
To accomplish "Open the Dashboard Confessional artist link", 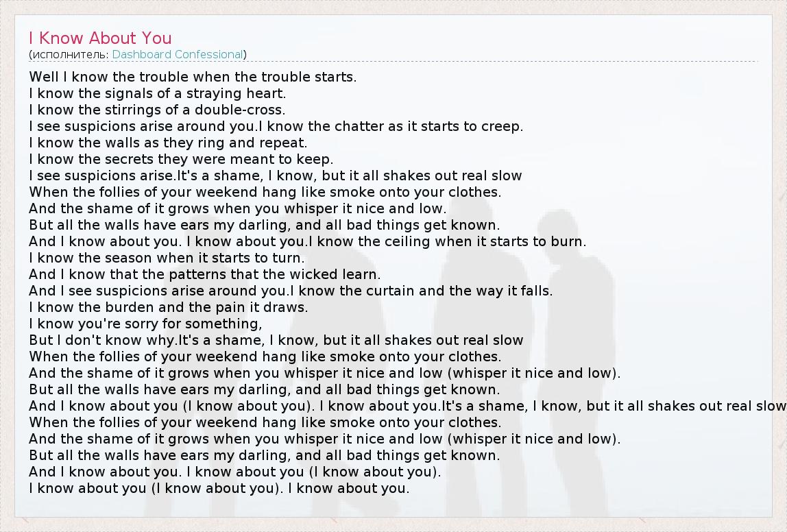I will 178,54.
